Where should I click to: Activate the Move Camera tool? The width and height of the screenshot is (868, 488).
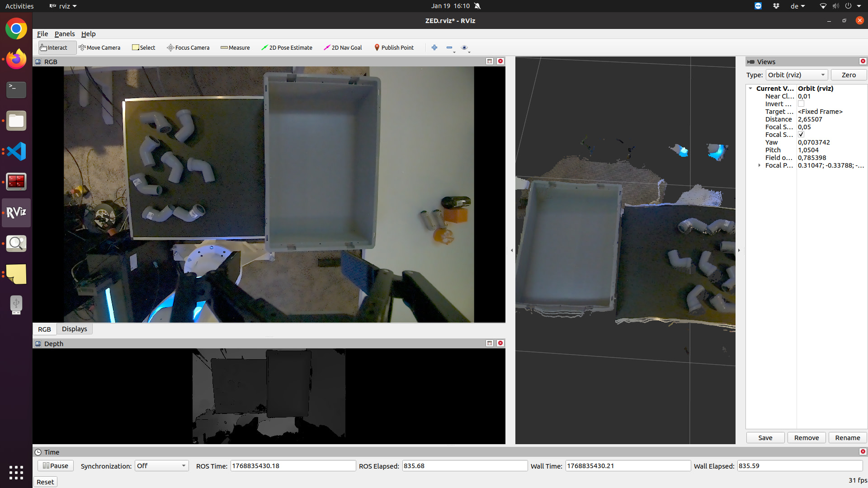coord(99,47)
